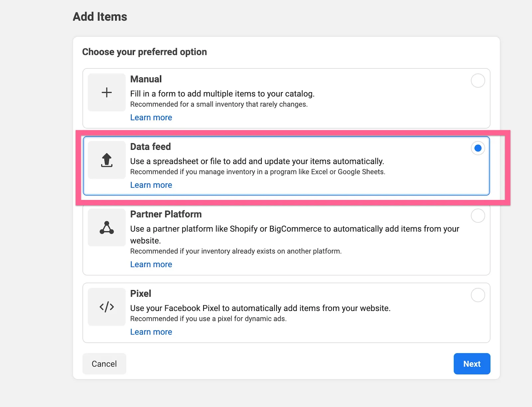Click the Partner Platform triangle nodes icon

tap(107, 228)
